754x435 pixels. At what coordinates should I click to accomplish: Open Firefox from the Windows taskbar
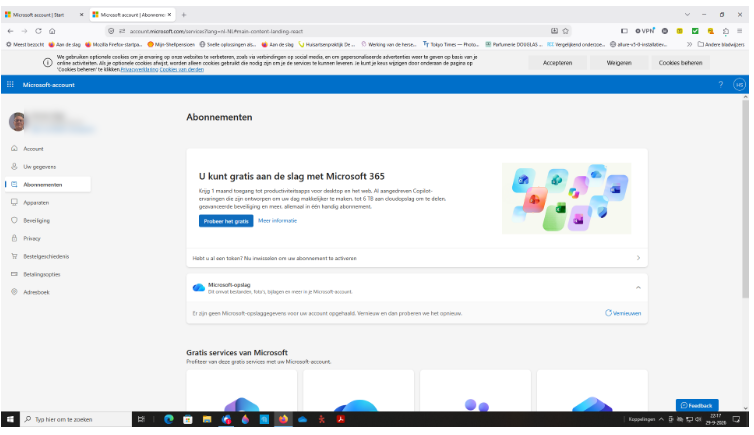pos(283,419)
